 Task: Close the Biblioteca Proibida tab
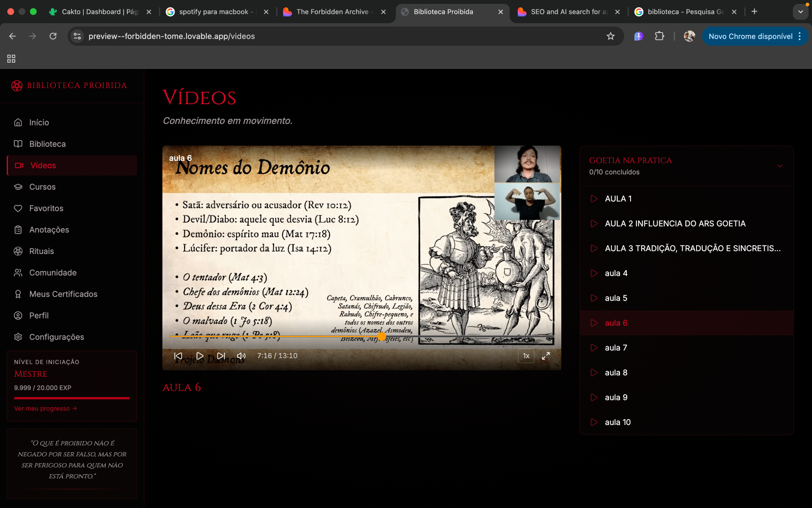click(501, 12)
